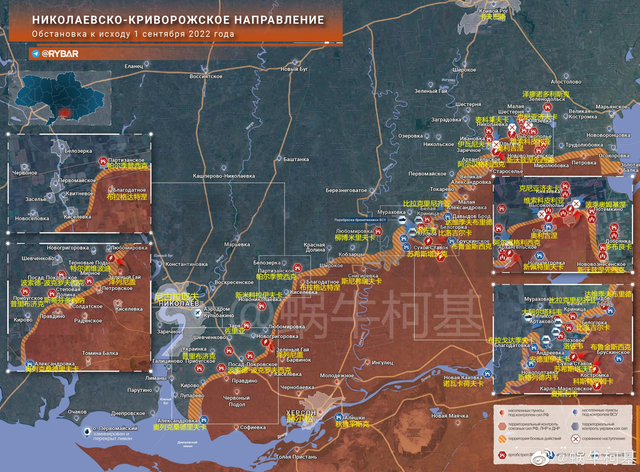Click the blue pin at Еланец
640x472 pixels.
pos(147,64)
